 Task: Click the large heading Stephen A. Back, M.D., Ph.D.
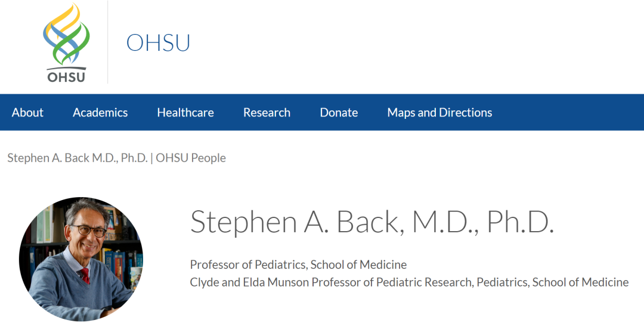click(x=372, y=222)
